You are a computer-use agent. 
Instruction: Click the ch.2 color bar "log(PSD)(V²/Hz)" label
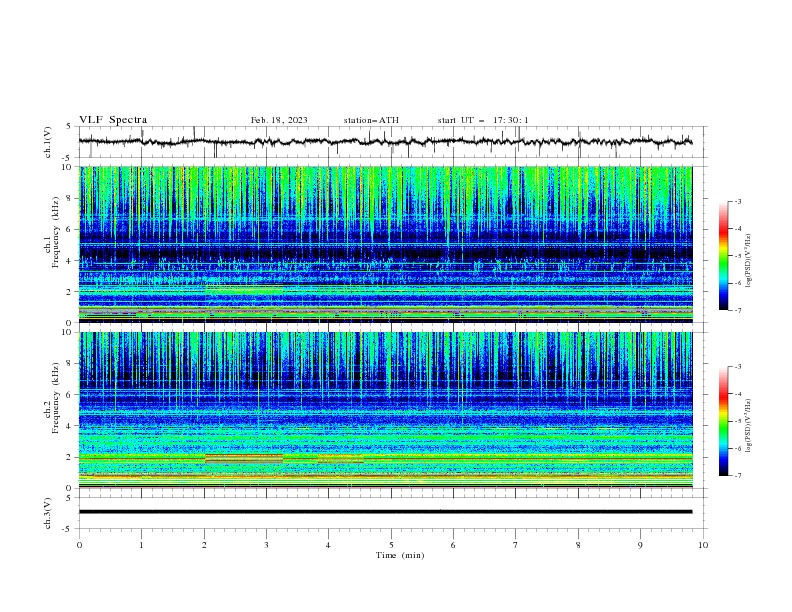coord(748,426)
